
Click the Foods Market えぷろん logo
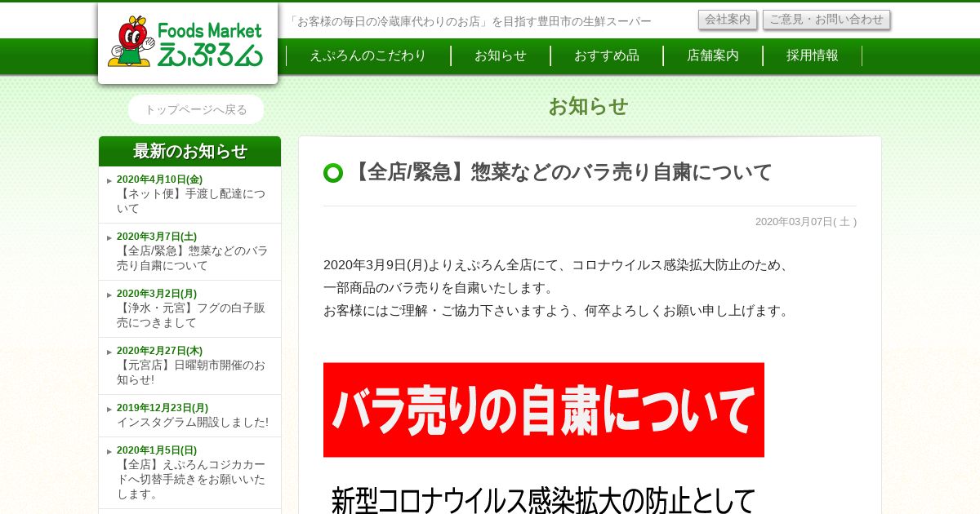(x=187, y=42)
